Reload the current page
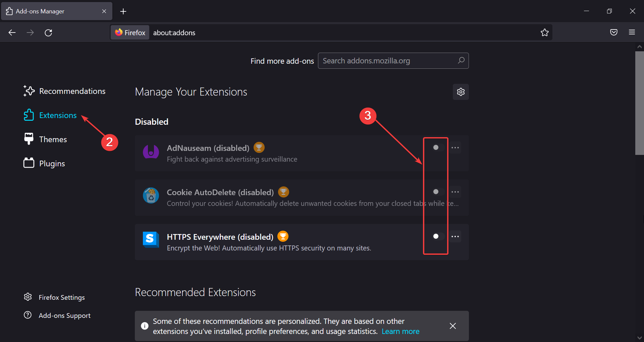The height and width of the screenshot is (342, 644). coord(48,33)
